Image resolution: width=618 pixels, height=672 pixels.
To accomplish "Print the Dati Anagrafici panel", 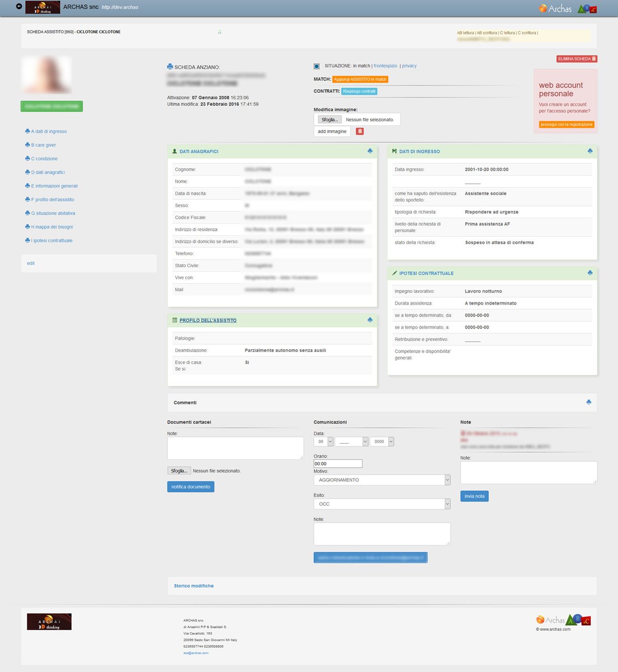I will pos(370,151).
